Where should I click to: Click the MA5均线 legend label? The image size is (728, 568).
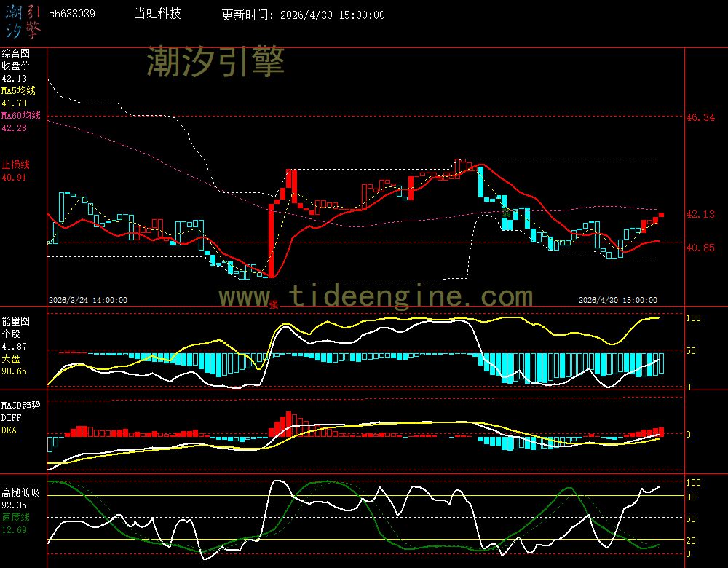pyautogui.click(x=19, y=90)
